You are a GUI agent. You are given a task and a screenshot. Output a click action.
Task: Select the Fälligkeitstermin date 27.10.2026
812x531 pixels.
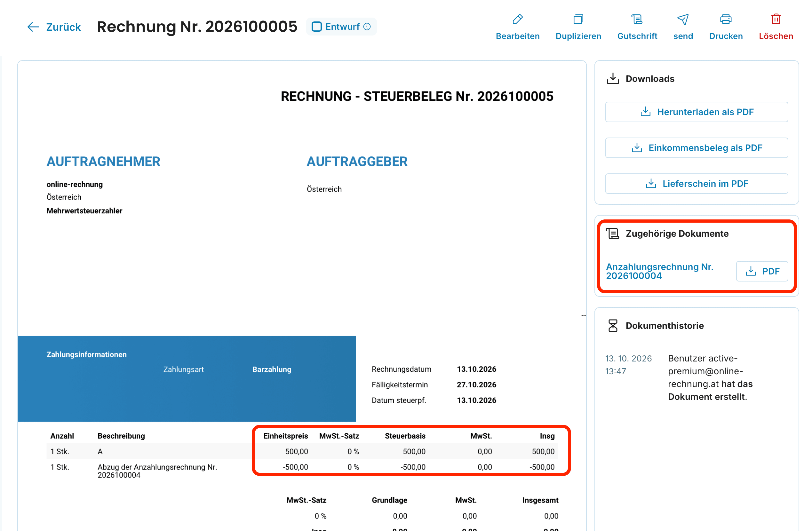coord(477,385)
